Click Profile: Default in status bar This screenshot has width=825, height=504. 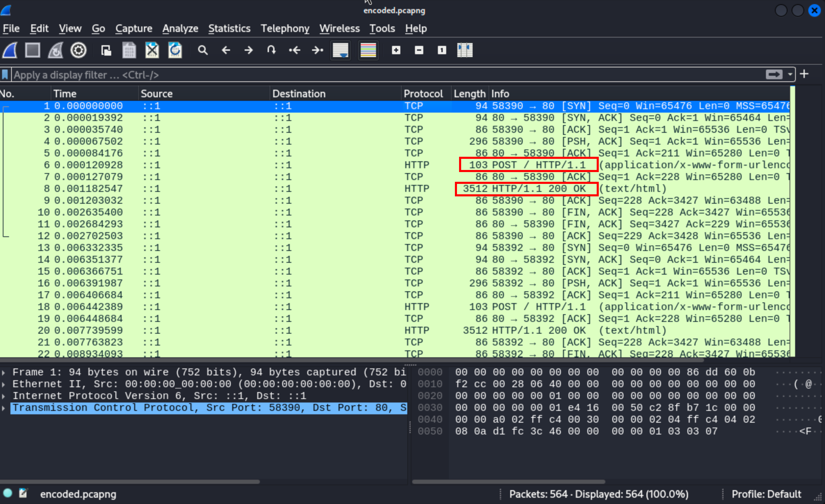tap(766, 494)
